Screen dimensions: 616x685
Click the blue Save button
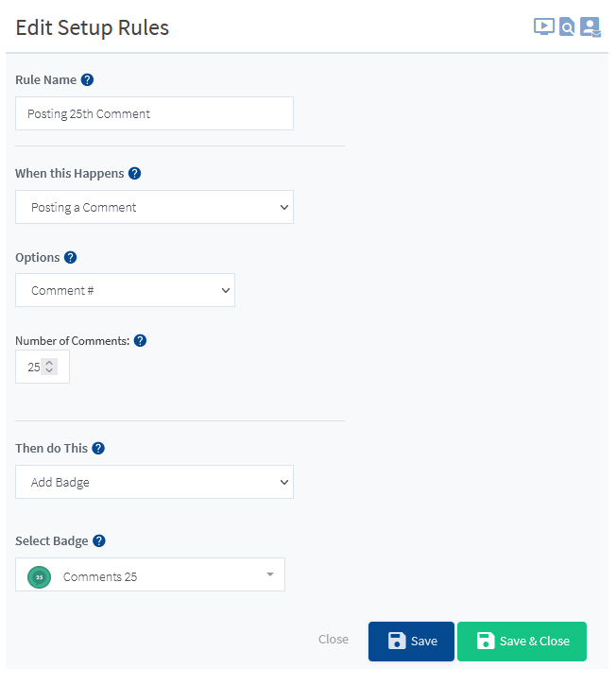pos(411,642)
